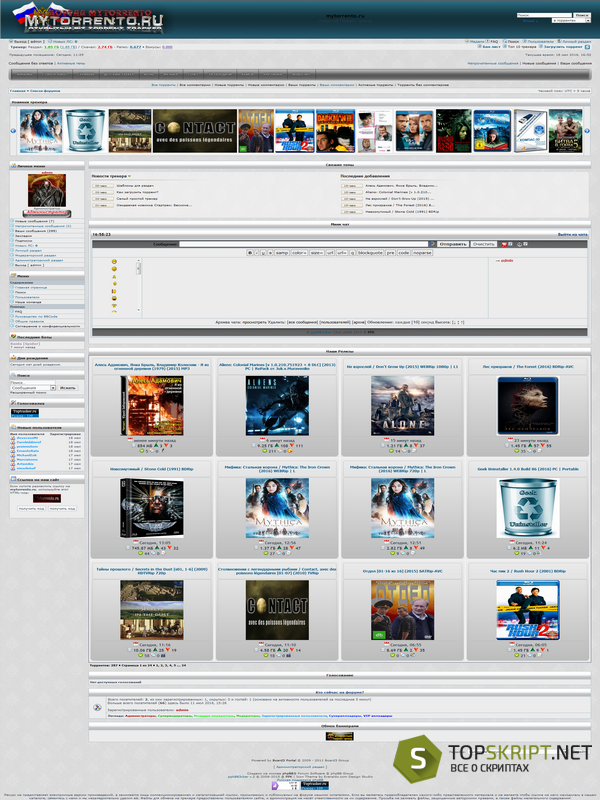This screenshot has width=600, height=800.
Task: Click the admin username in the chat user list
Action: click(x=507, y=261)
